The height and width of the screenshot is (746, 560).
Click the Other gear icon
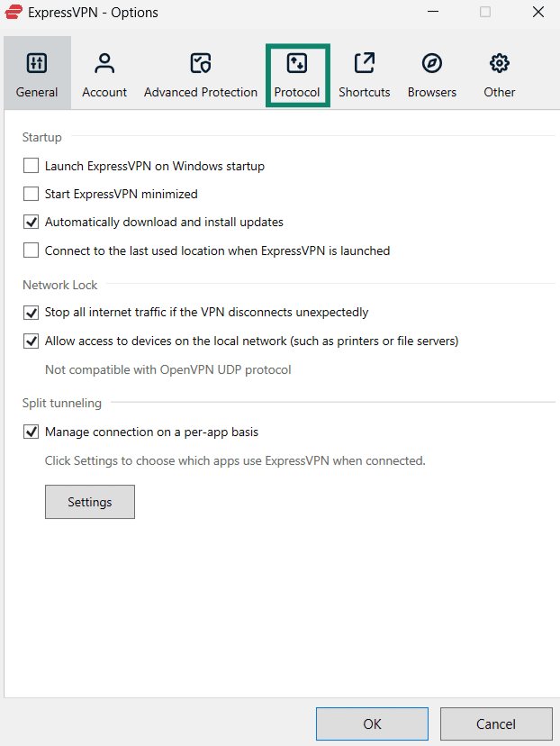(499, 63)
